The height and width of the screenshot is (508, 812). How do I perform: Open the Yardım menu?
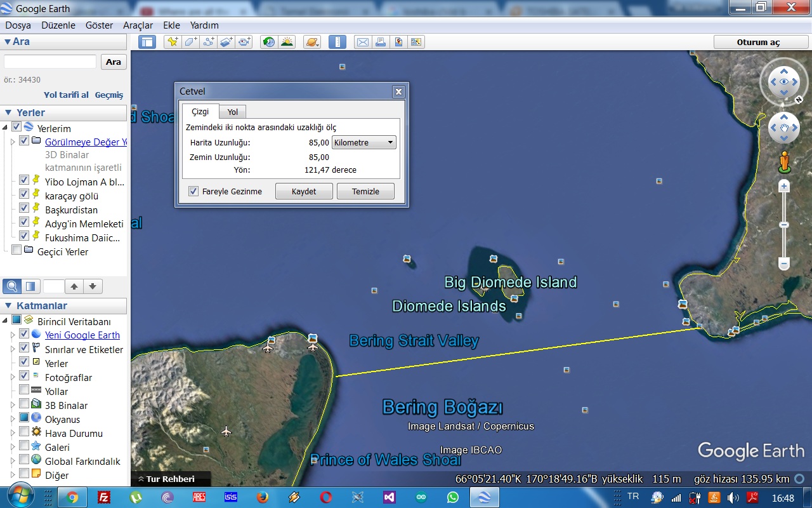point(204,25)
